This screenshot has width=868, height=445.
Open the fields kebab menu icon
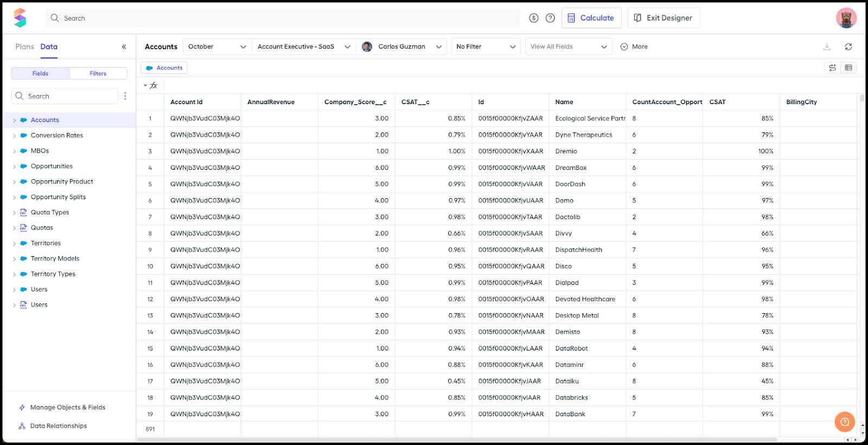(125, 96)
